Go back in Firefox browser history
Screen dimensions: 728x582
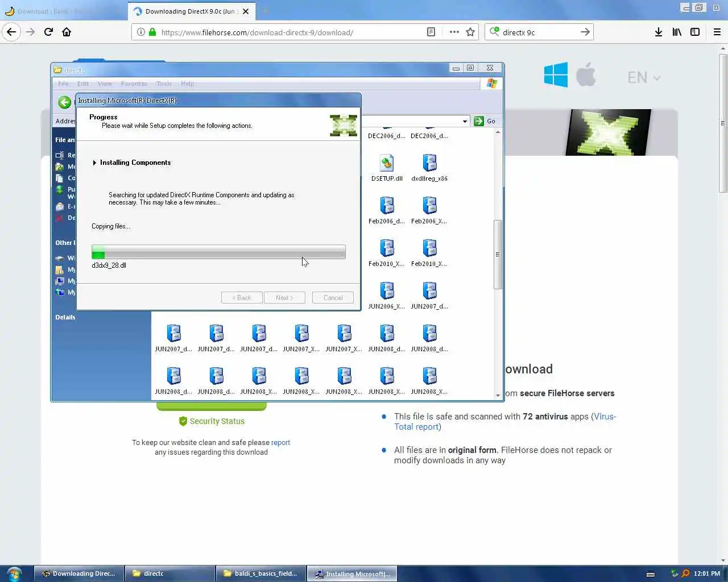pos(11,32)
